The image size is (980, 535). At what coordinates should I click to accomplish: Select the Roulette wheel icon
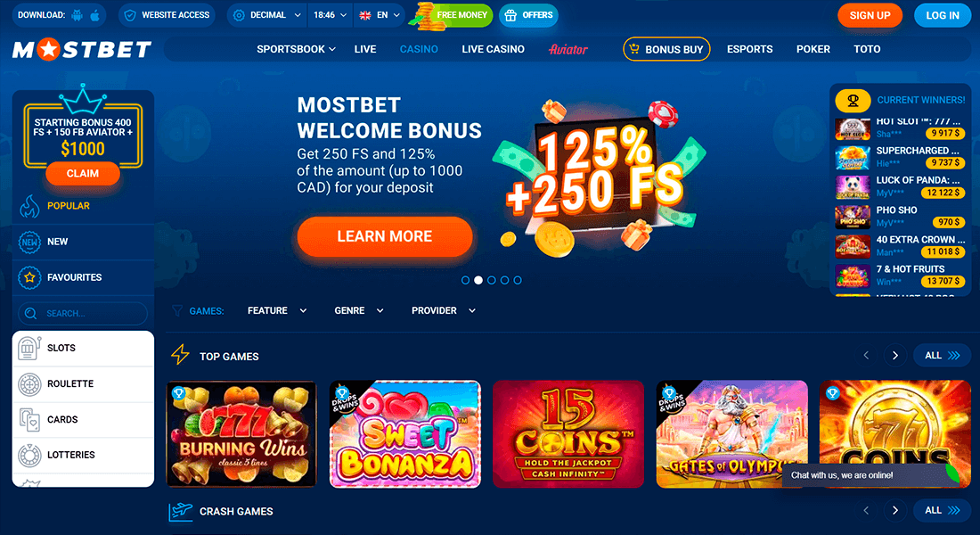[29, 384]
